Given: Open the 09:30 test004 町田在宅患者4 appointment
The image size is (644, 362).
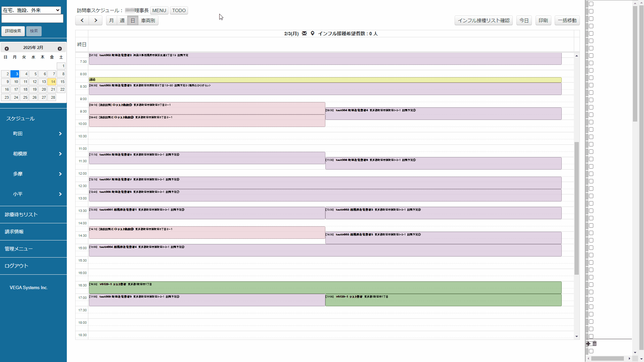Looking at the screenshot, I should coord(443,114).
